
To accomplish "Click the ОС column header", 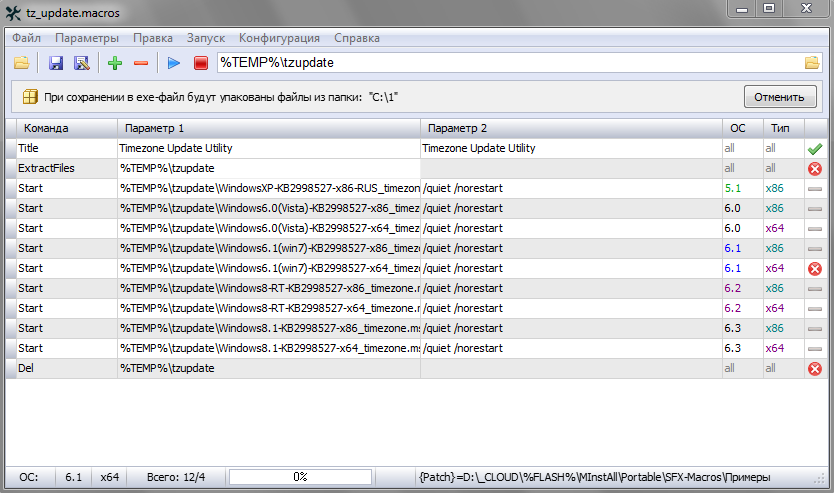I will [739, 128].
